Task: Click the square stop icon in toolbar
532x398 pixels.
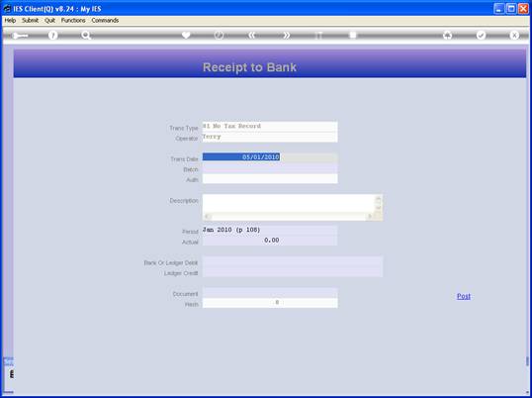Action: click(353, 35)
